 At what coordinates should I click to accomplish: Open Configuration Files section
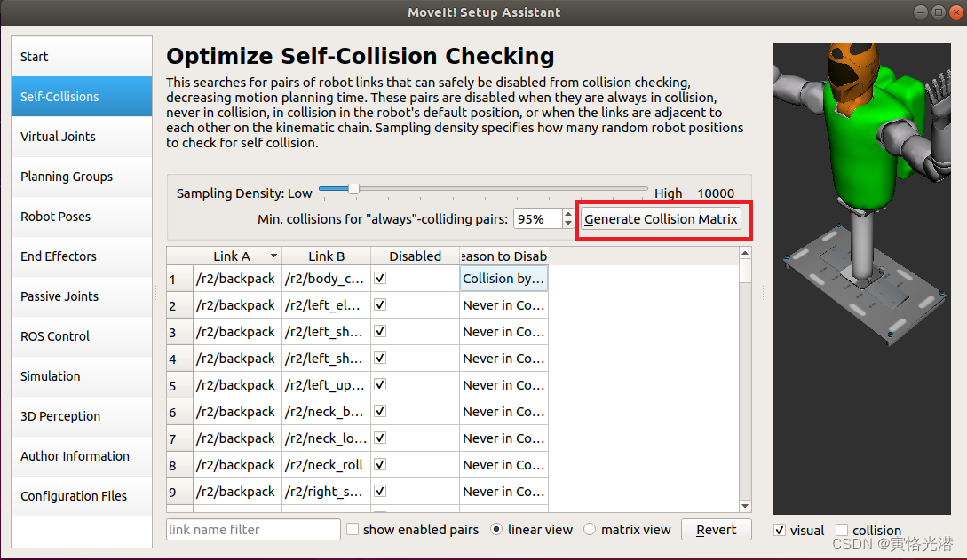[82, 496]
